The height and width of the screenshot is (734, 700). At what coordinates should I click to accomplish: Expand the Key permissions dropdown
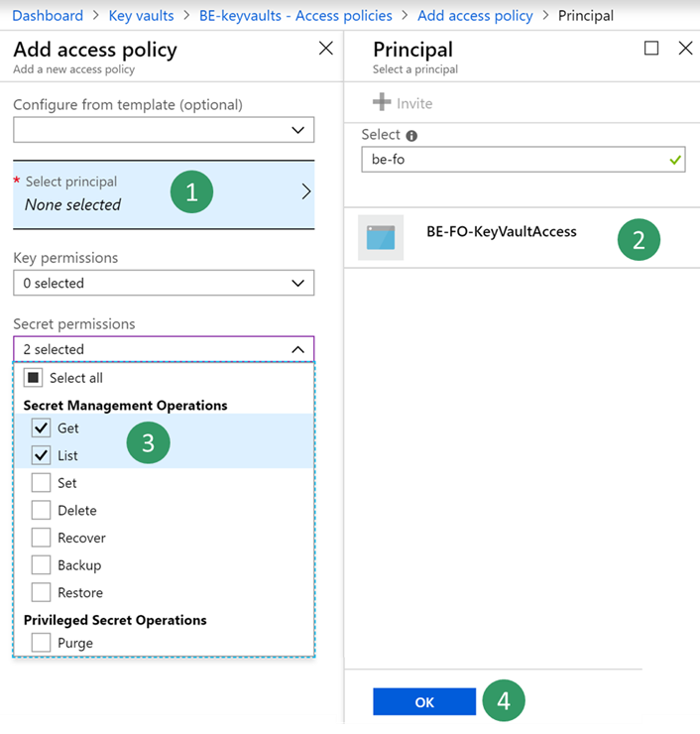(164, 283)
